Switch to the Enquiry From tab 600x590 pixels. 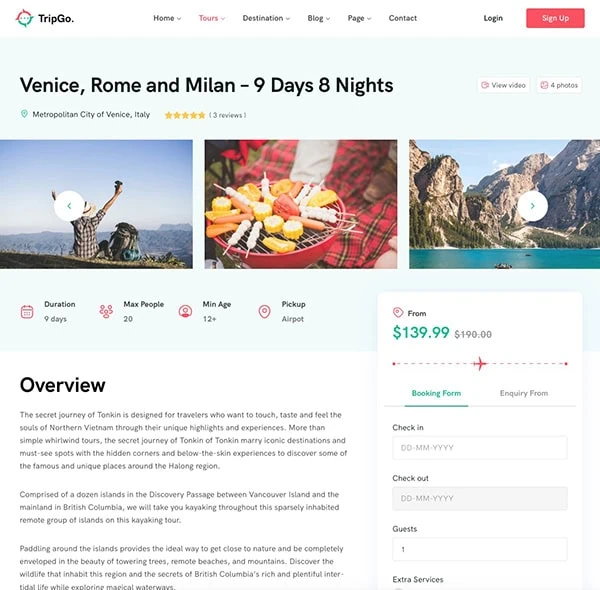(x=524, y=393)
